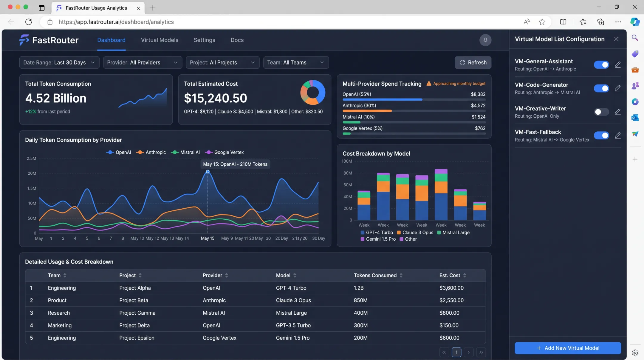
Task: Toggle Google Vertex series in chart legend
Action: [x=224, y=152]
